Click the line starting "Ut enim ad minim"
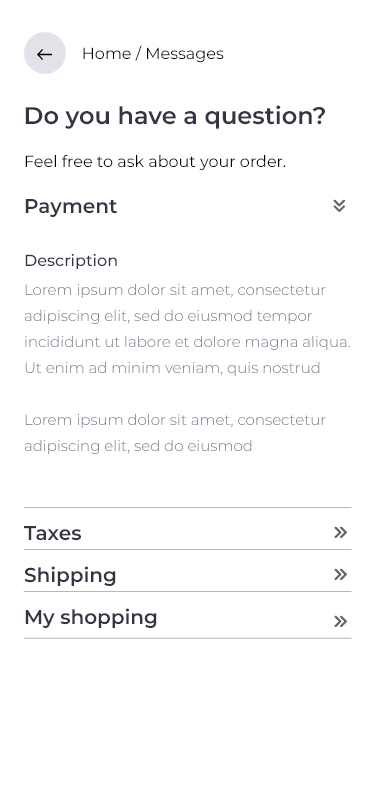The image size is (375, 812). 172,368
